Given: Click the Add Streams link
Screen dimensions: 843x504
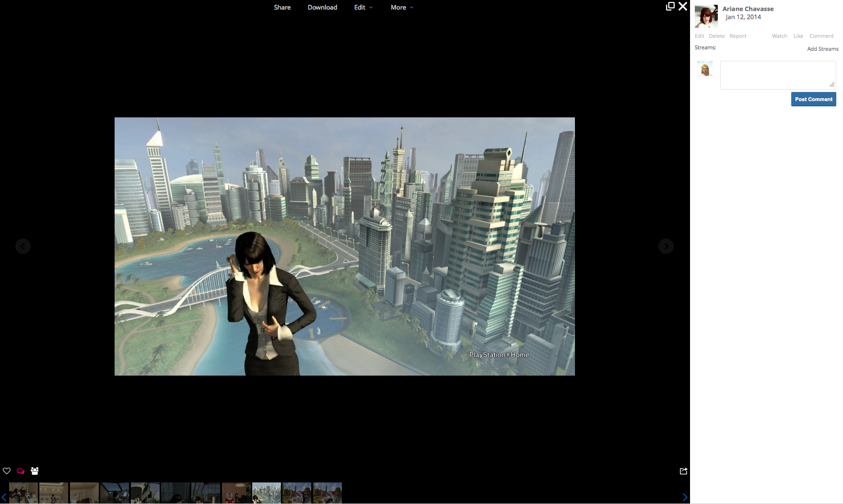Looking at the screenshot, I should 823,49.
